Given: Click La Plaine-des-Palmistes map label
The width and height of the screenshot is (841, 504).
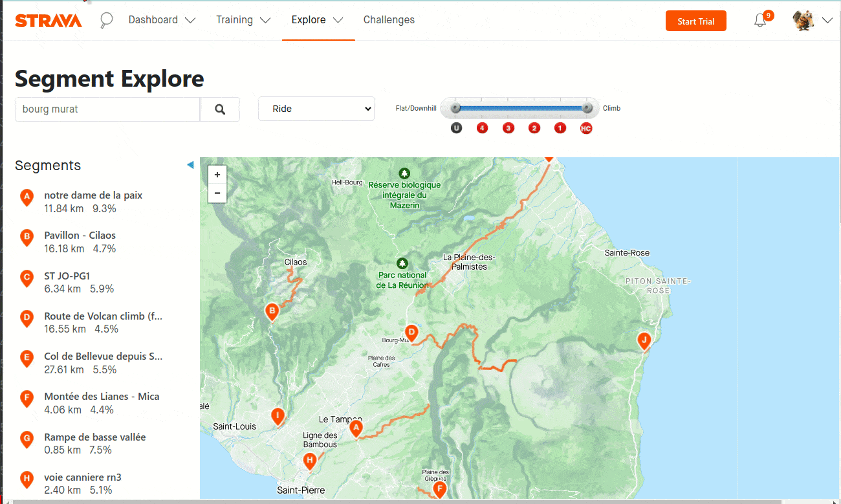Looking at the screenshot, I should coord(469,261).
